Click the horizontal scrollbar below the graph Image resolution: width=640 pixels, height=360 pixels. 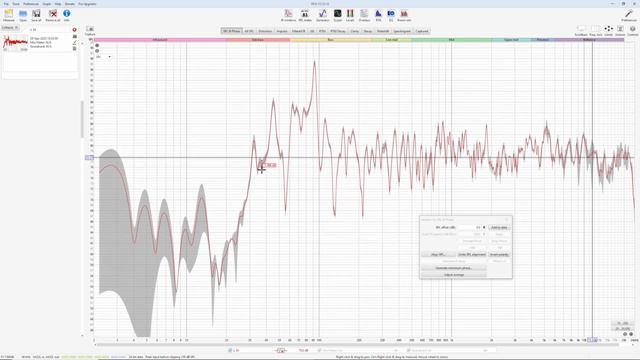[357, 345]
